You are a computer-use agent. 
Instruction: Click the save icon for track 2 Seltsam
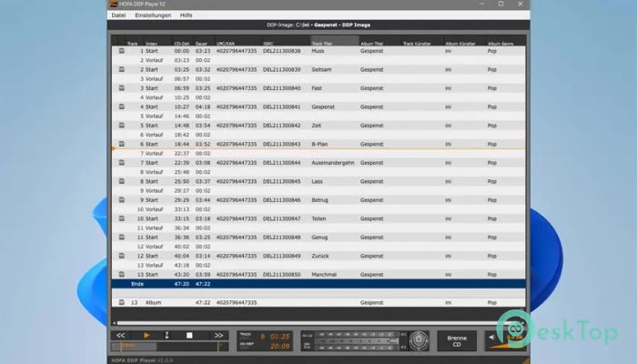pos(121,69)
